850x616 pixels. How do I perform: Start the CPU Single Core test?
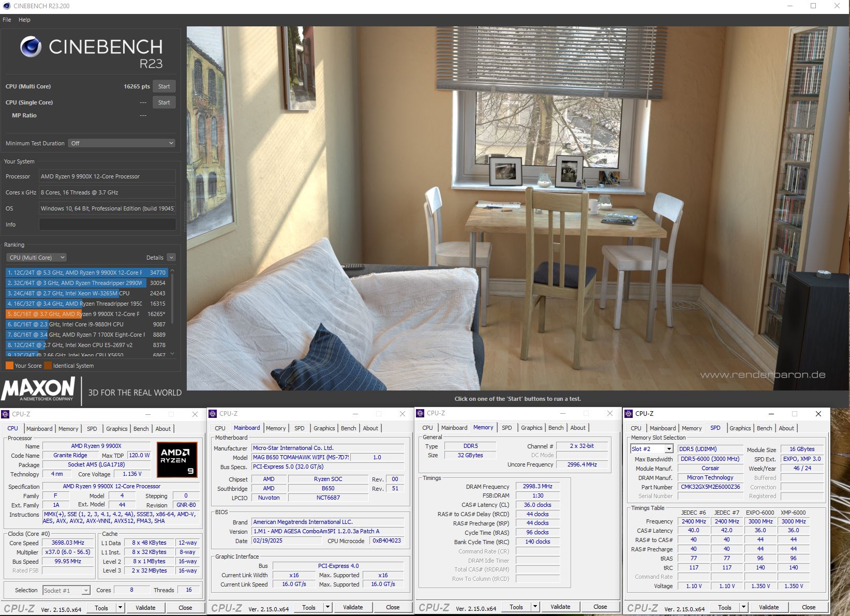tap(164, 102)
